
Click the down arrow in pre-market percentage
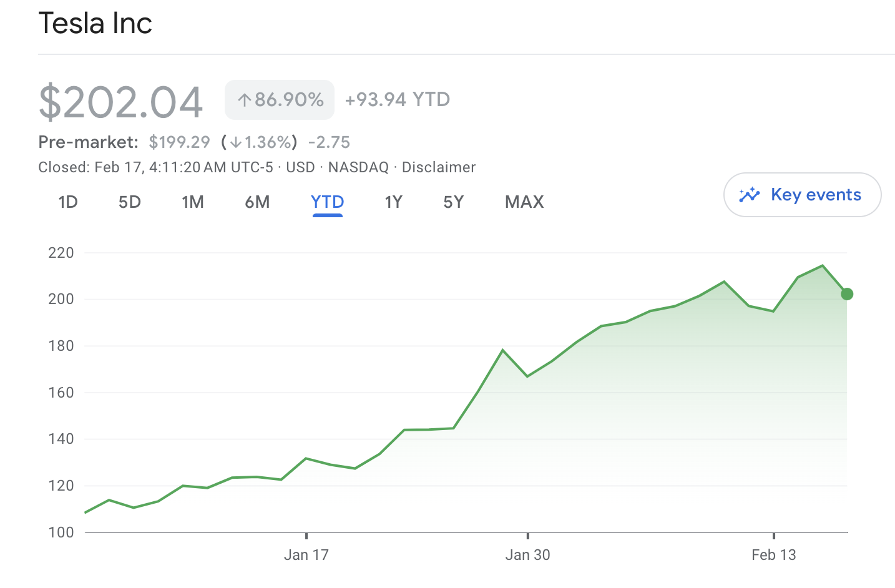(x=235, y=142)
